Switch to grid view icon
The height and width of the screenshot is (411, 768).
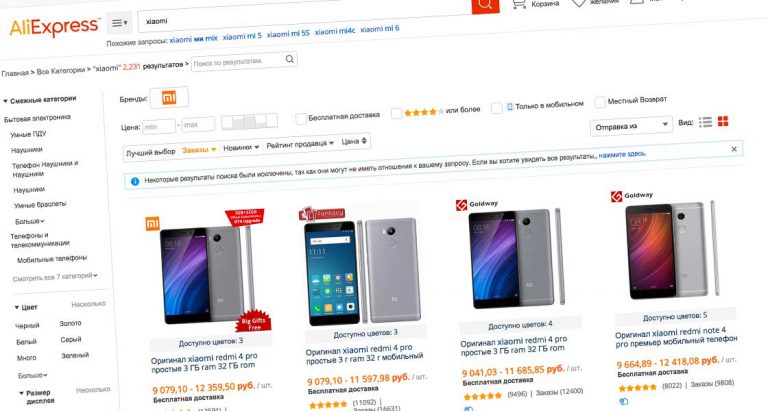click(x=723, y=121)
